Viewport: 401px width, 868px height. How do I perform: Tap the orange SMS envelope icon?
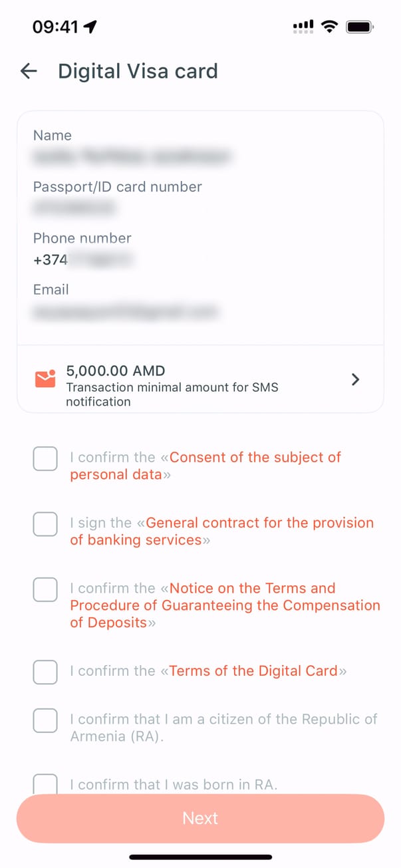(45, 378)
